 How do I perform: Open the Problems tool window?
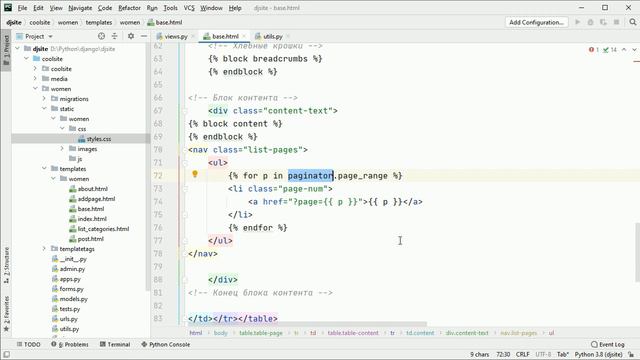pos(70,344)
